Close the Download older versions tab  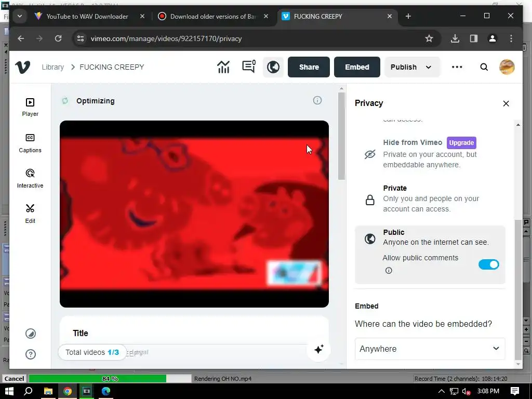coord(266,16)
